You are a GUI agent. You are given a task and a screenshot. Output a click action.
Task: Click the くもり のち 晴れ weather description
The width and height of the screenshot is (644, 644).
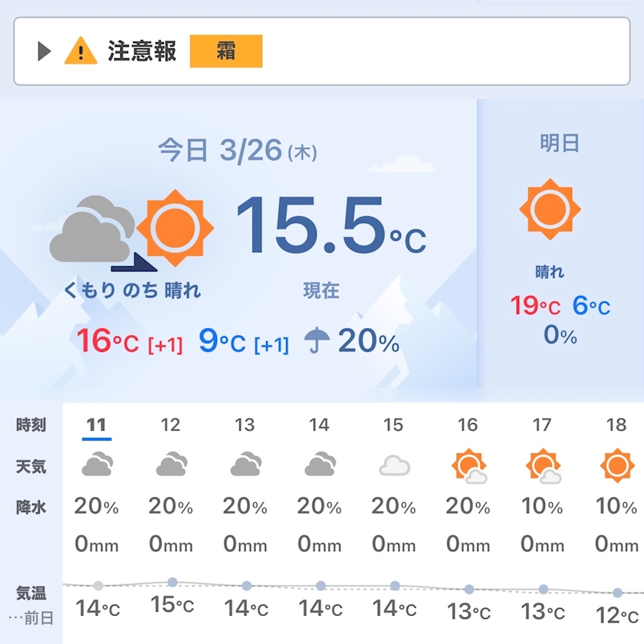[x=132, y=291]
